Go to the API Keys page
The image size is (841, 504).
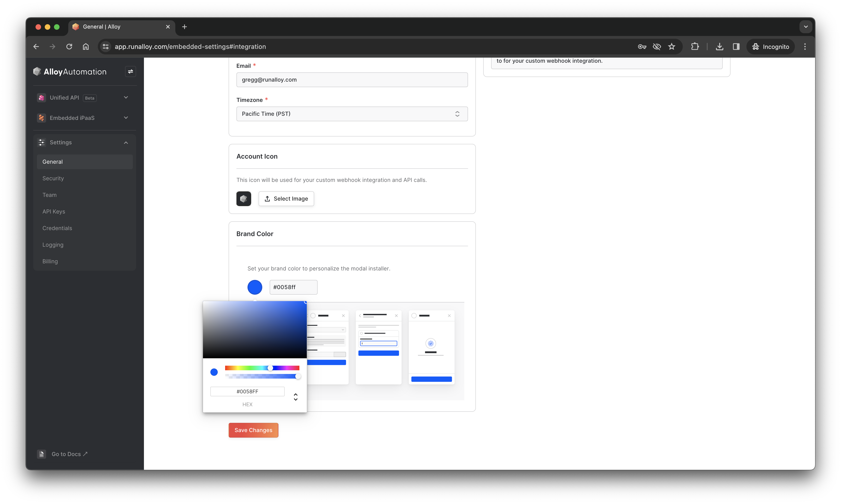click(54, 212)
